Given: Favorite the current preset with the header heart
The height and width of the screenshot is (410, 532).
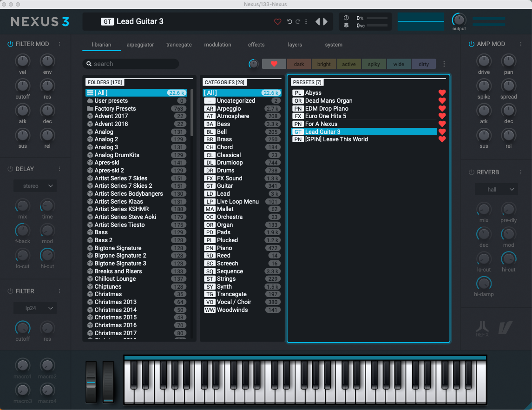Looking at the screenshot, I should click(277, 22).
